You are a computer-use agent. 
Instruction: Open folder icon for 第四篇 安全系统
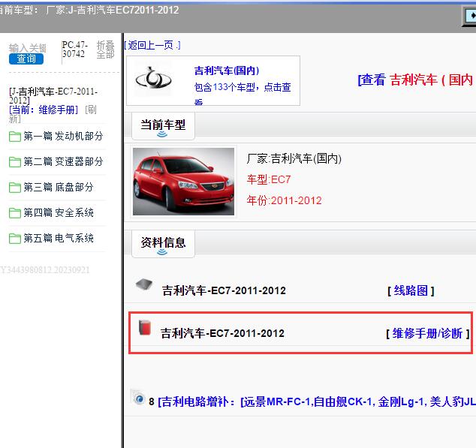pos(14,213)
